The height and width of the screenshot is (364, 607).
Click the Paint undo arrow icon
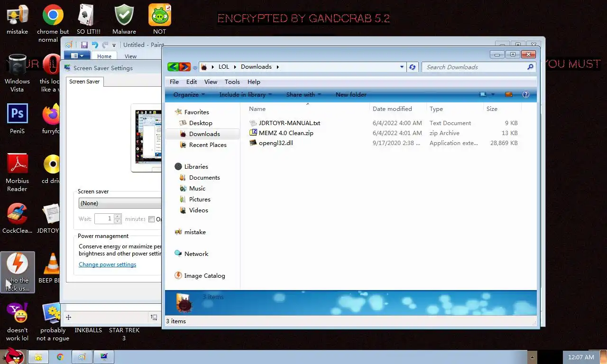tap(95, 45)
